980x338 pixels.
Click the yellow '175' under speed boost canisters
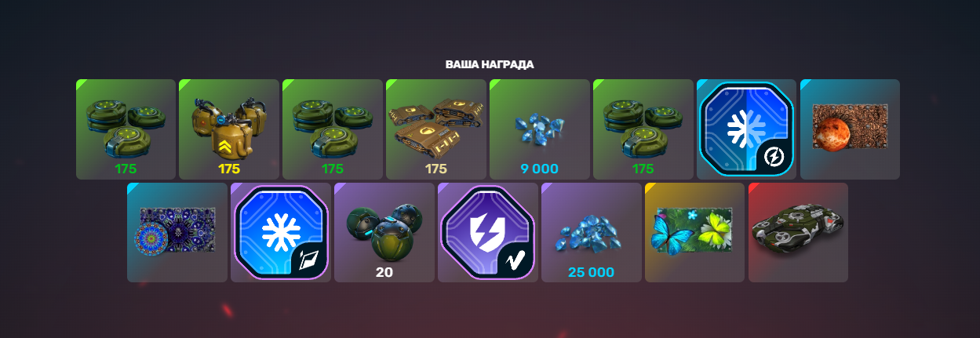(x=229, y=169)
